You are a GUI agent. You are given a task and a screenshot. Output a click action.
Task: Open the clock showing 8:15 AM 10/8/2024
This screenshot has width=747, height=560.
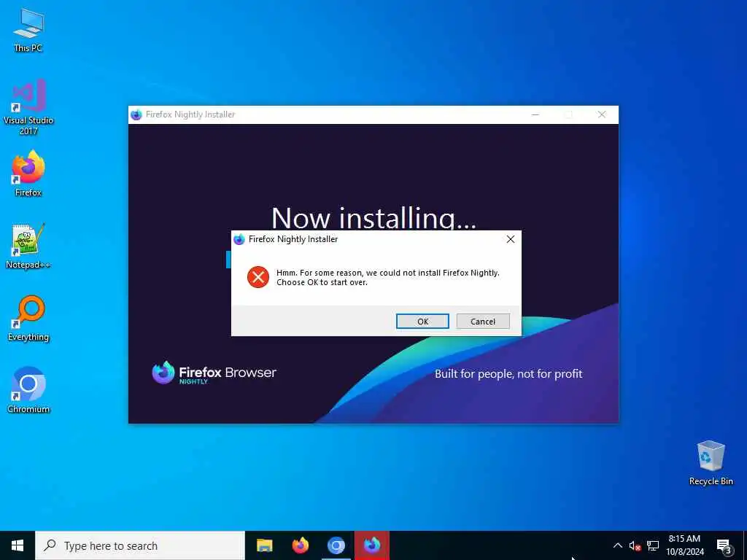(684, 545)
